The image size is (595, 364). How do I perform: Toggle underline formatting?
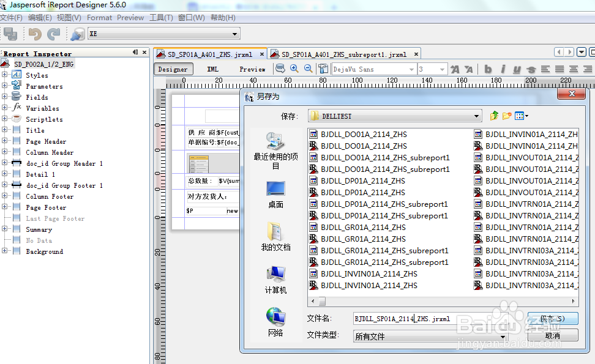click(517, 69)
